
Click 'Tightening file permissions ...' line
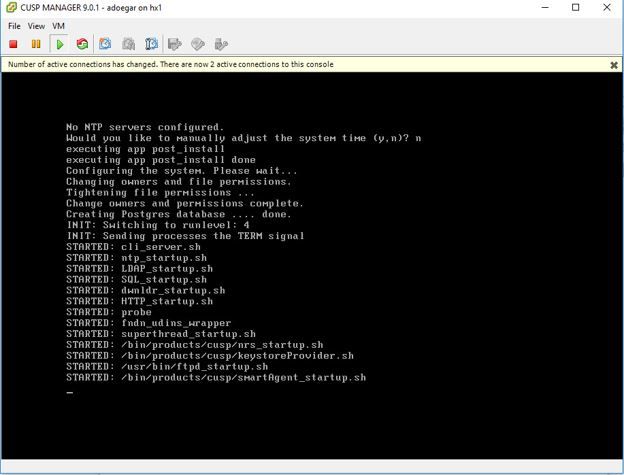coord(160,193)
